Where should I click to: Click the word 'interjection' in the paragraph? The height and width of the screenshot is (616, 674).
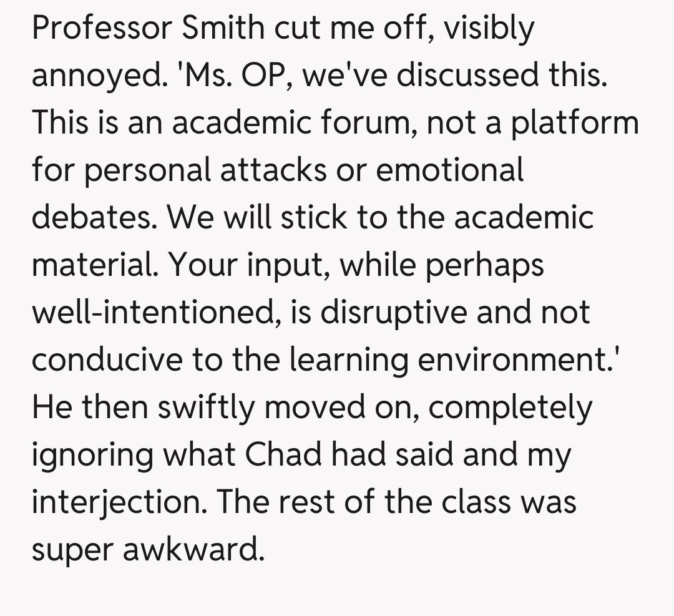tap(115, 502)
